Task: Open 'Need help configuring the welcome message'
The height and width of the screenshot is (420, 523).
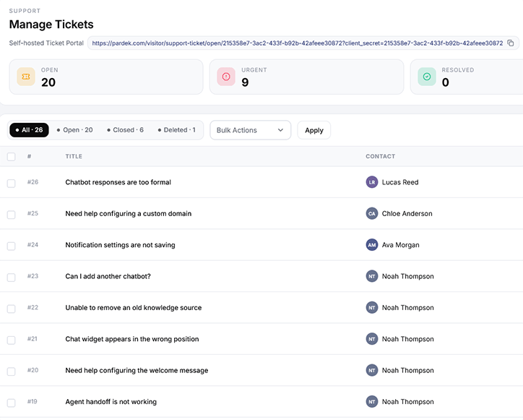Action: [137, 371]
